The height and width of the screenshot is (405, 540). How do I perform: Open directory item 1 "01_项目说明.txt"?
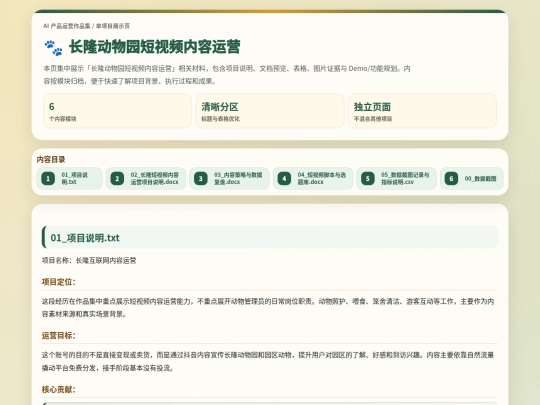click(x=70, y=178)
